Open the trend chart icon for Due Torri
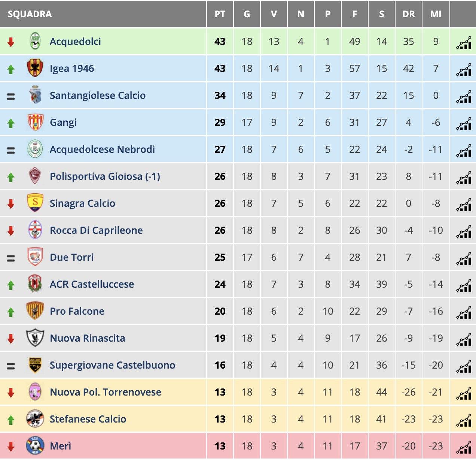Screen dimensions: 476x460 464,258
